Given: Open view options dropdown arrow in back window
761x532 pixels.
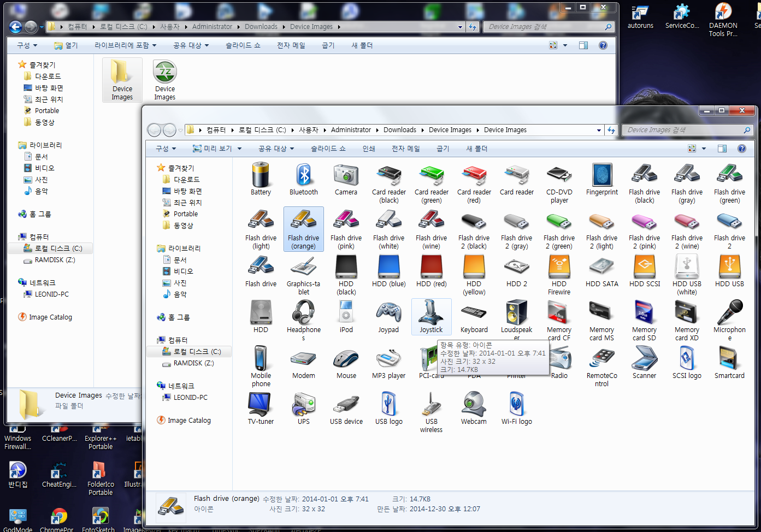Looking at the screenshot, I should coord(565,45).
